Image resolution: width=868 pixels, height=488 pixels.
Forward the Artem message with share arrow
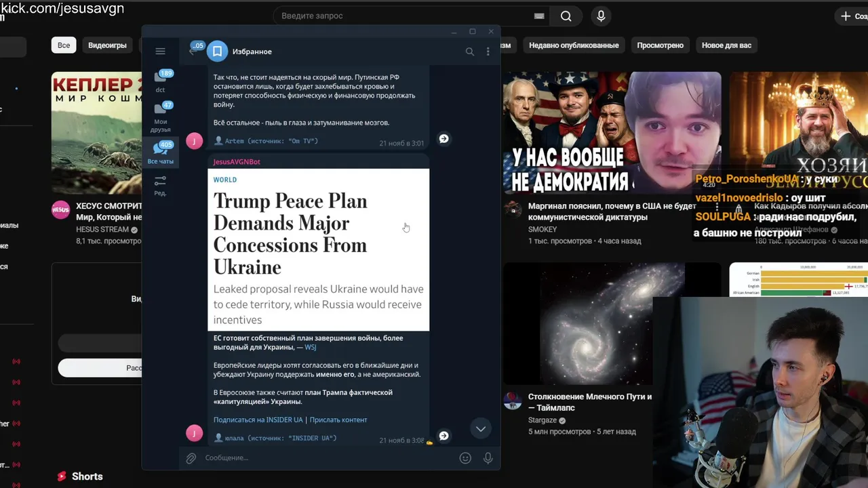click(x=443, y=138)
